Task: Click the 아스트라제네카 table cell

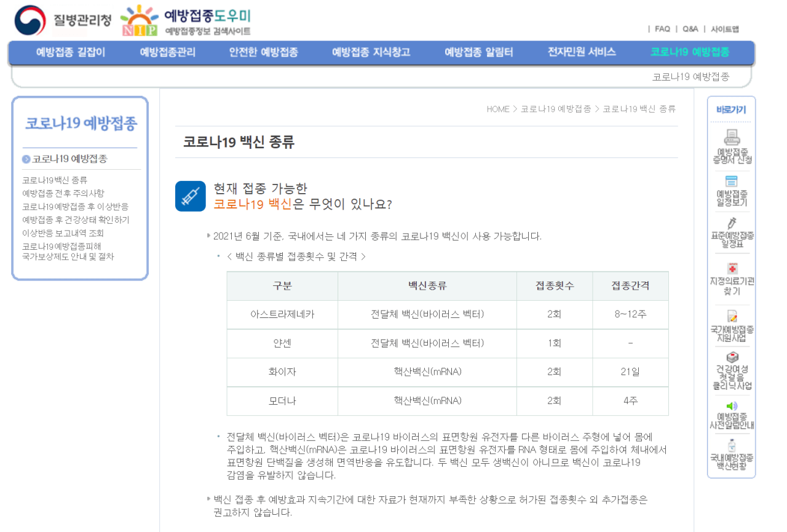Action: (282, 314)
